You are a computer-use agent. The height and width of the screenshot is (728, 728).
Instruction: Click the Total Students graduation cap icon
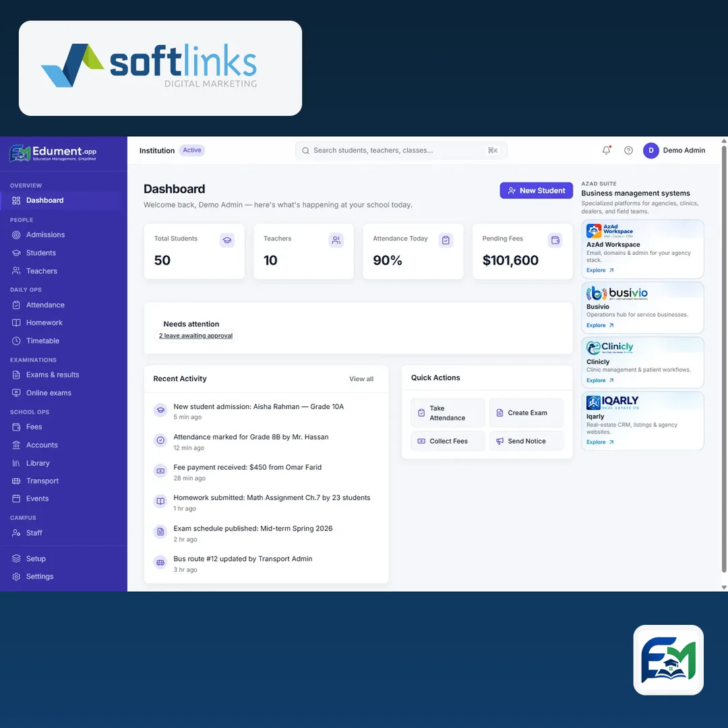(226, 240)
